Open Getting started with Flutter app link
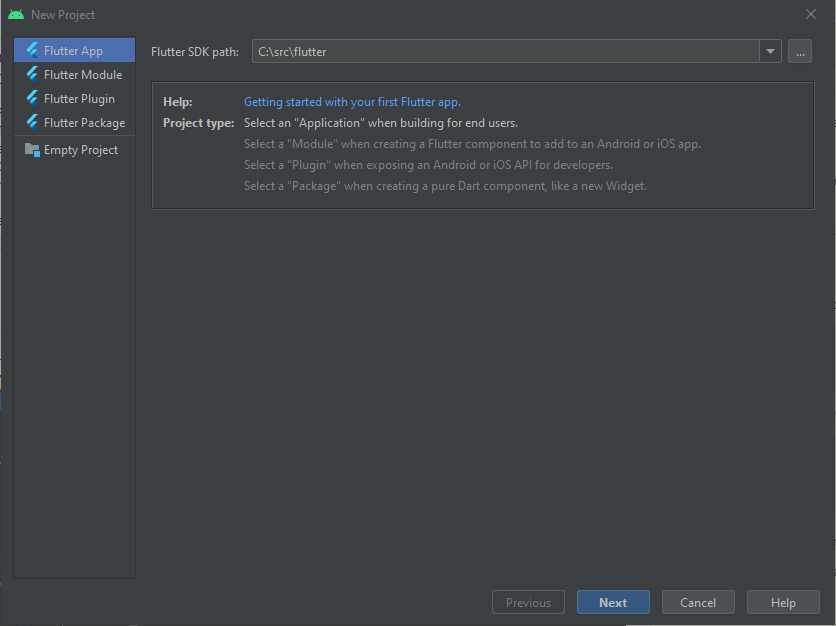 click(352, 102)
